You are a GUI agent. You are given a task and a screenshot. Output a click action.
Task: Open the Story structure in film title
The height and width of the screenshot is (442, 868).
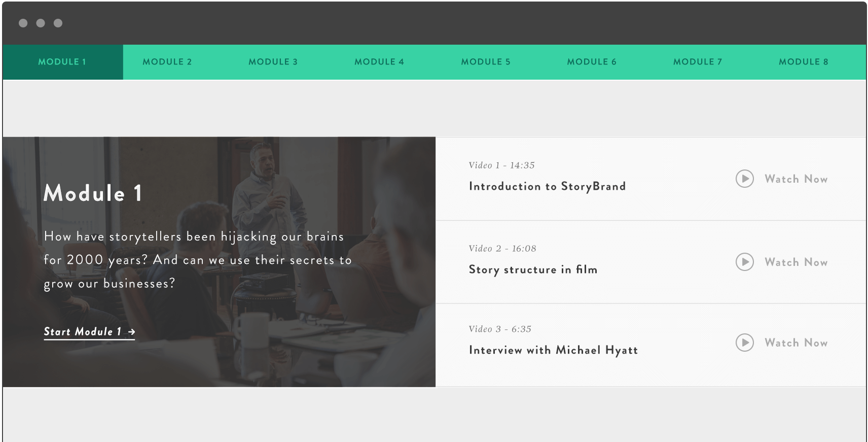[x=533, y=269]
